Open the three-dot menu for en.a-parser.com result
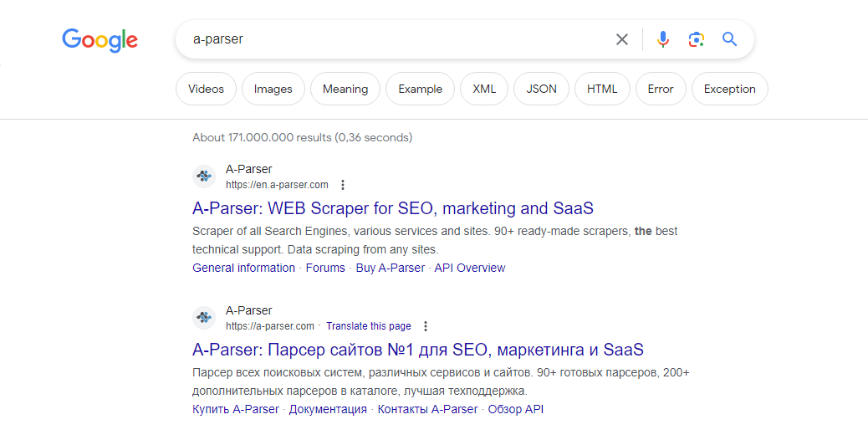Screen dimensions: 868x440 [343, 185]
